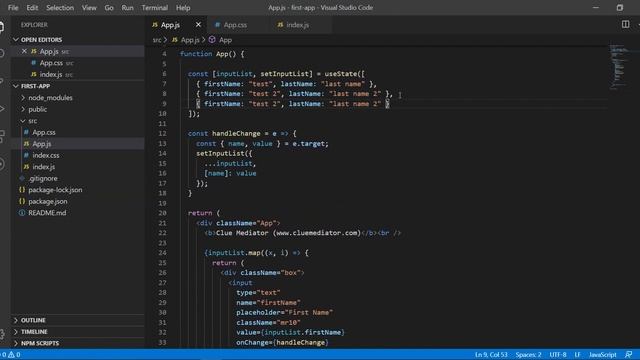Open the View menu

[x=89, y=8]
